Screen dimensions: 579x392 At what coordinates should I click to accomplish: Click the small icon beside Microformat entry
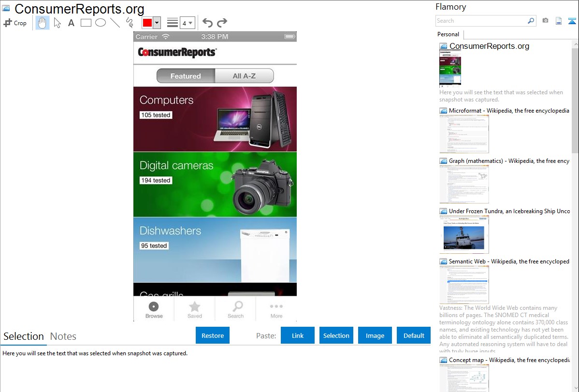click(443, 111)
